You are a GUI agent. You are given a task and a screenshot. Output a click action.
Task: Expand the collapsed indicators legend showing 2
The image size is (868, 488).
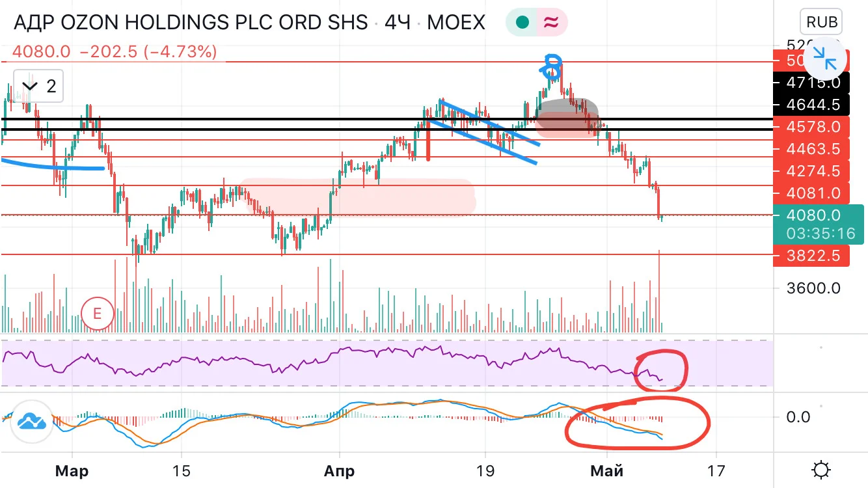click(38, 85)
